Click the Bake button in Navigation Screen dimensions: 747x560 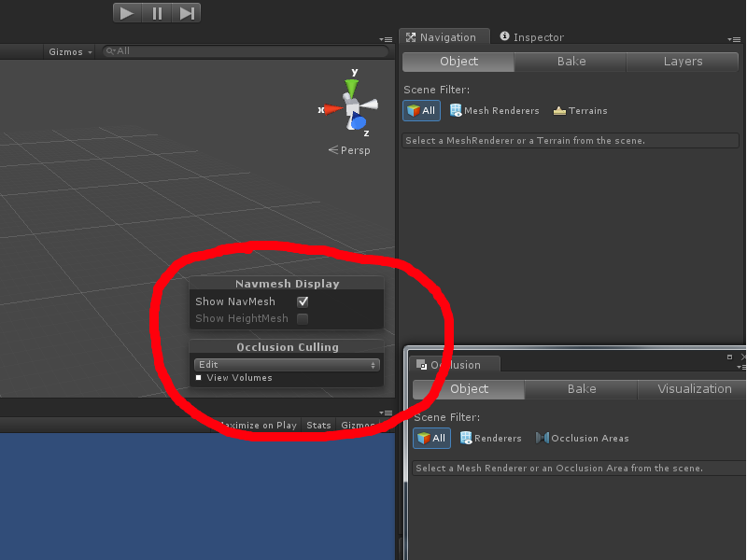(x=570, y=61)
